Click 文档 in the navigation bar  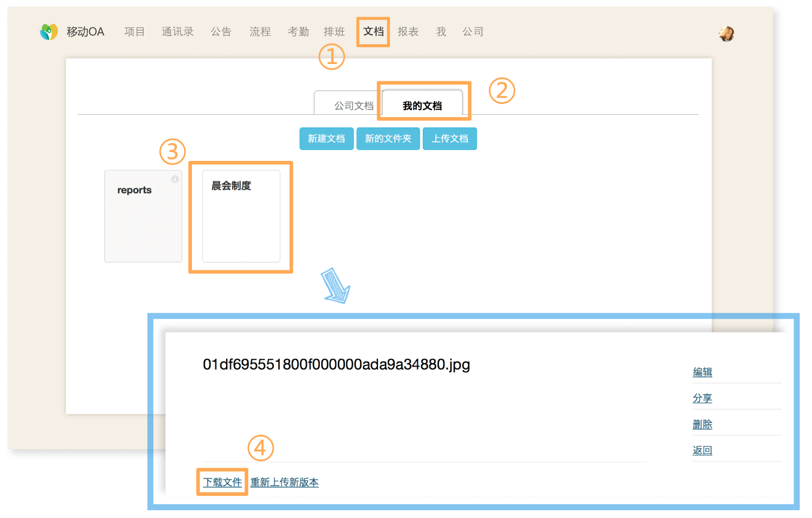374,32
